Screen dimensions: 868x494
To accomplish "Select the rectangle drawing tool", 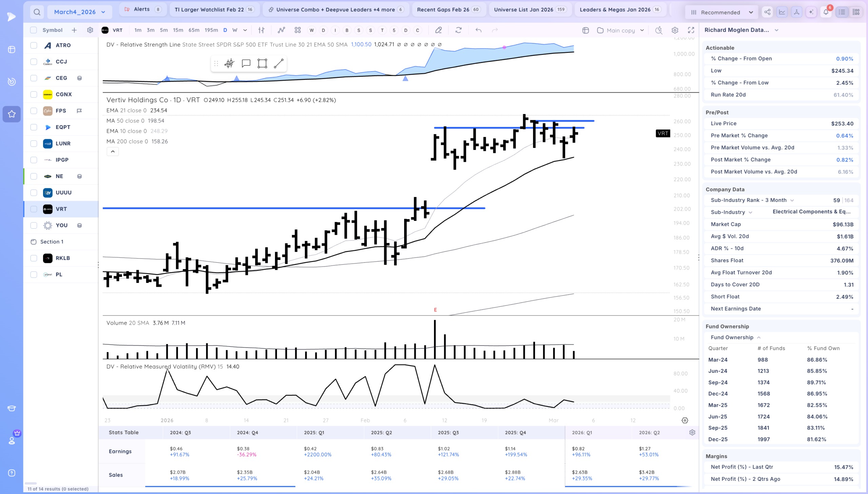I will (262, 63).
